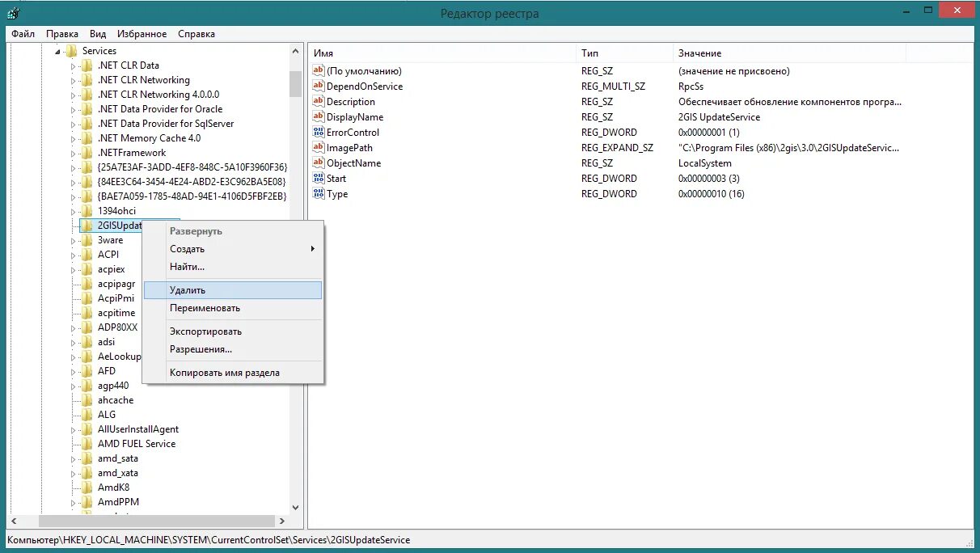Click the ab icon next to DependOnService
The image size is (980, 553).
(x=319, y=86)
